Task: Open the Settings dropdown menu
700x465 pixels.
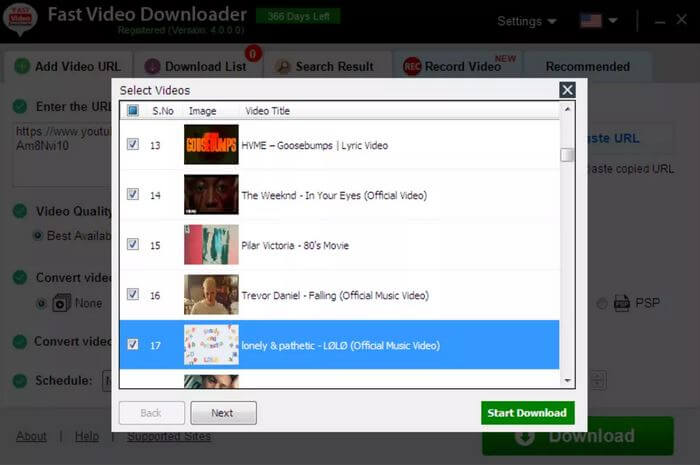Action: click(527, 21)
